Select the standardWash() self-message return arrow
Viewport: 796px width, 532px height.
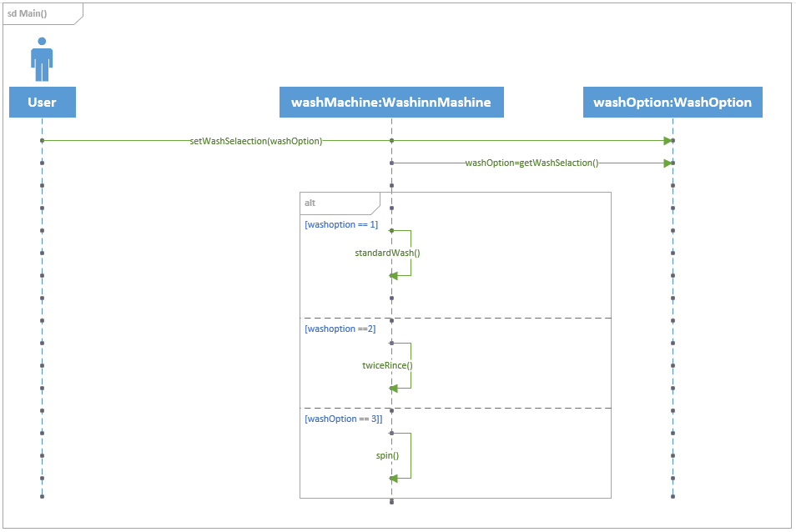click(394, 274)
